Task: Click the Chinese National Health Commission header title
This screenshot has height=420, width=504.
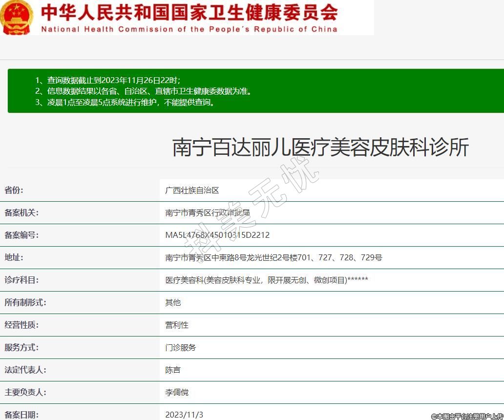Action: coord(189,12)
